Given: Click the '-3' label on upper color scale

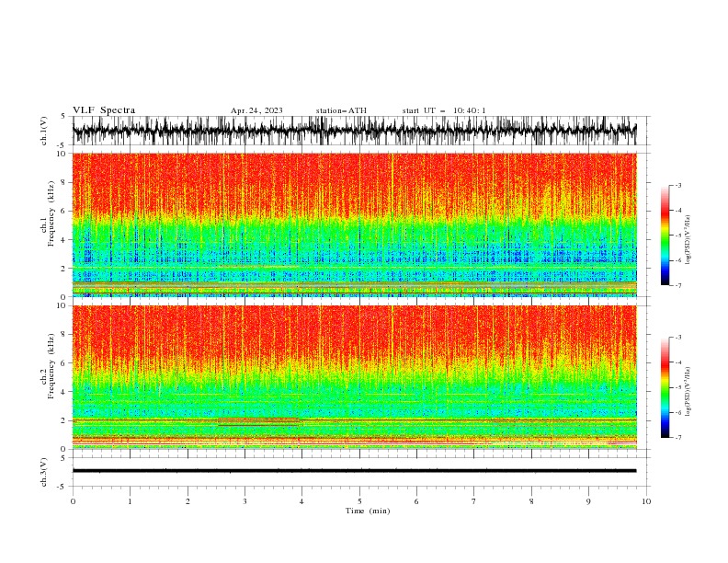Looking at the screenshot, I should 677,185.
